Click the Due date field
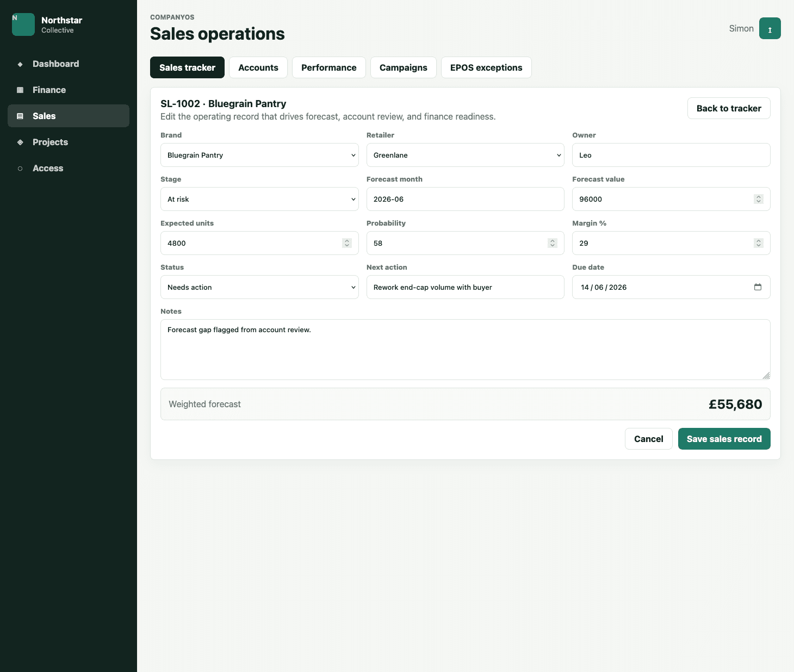Screen dimensions: 794x672 pyautogui.click(x=671, y=287)
